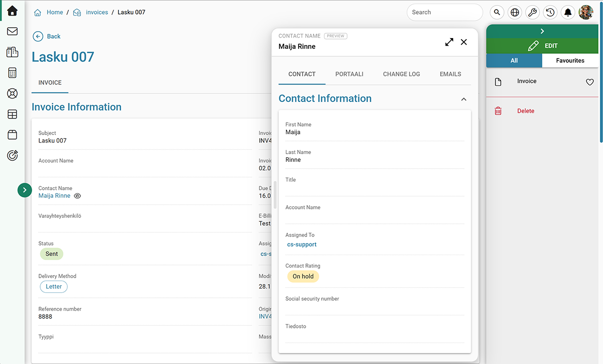Viewport: 603px width, 364px height.
Task: Open the calculator icon in sidebar
Action: click(12, 73)
